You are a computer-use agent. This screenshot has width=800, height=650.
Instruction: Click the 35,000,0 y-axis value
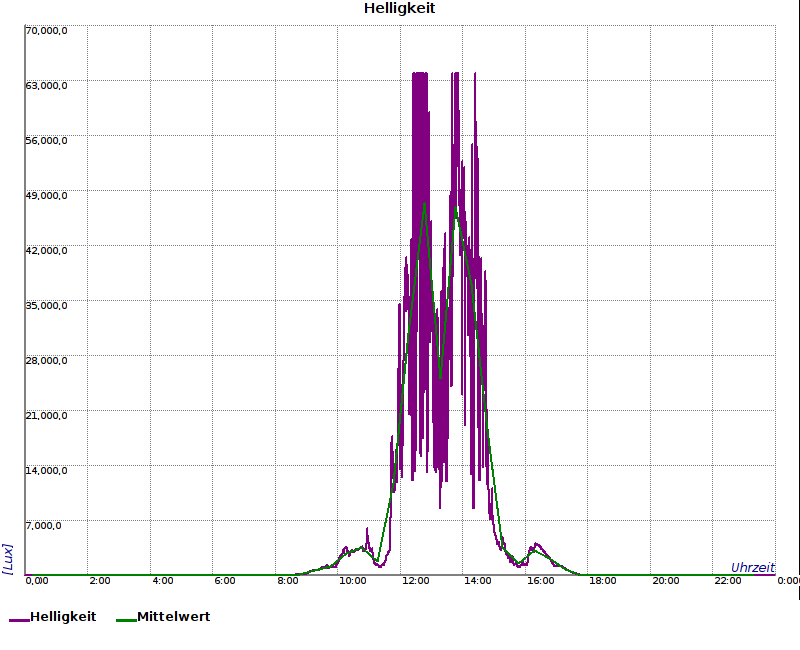(46, 306)
